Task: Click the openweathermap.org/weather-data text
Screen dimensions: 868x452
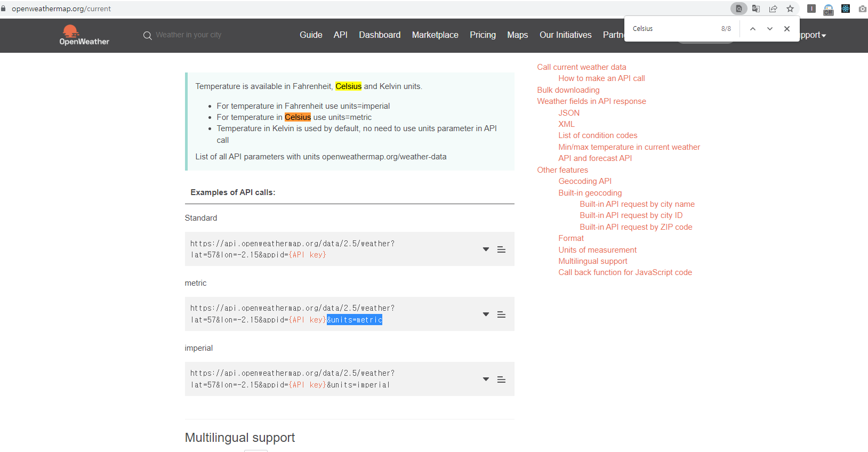Action: (x=384, y=157)
